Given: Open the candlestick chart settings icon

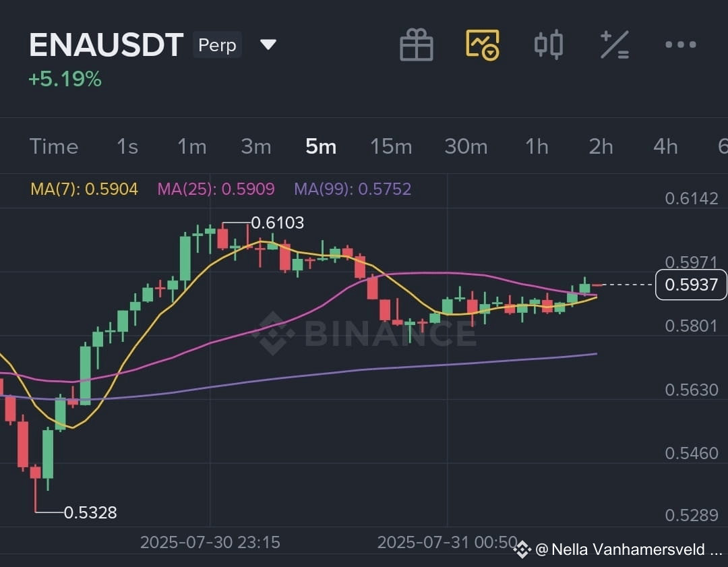Looking at the screenshot, I should point(548,44).
